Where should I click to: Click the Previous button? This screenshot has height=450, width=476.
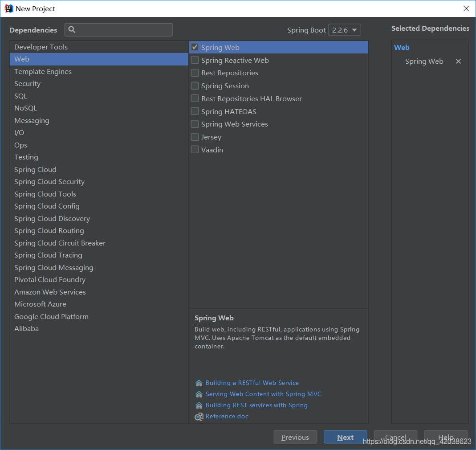coord(295,437)
